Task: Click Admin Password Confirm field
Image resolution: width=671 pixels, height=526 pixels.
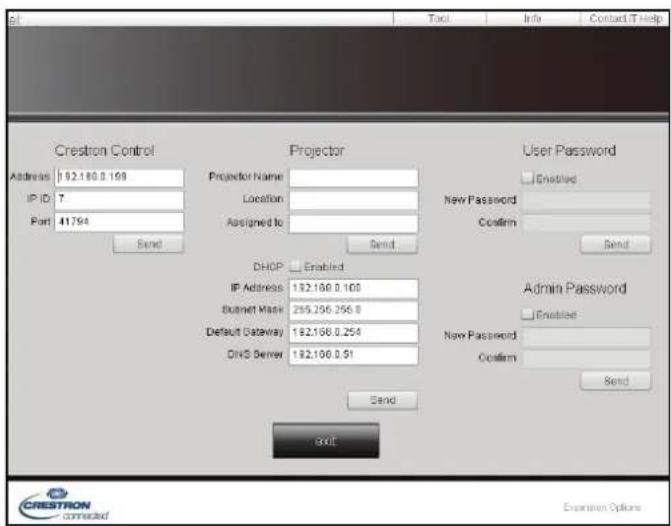Action: coord(586,358)
